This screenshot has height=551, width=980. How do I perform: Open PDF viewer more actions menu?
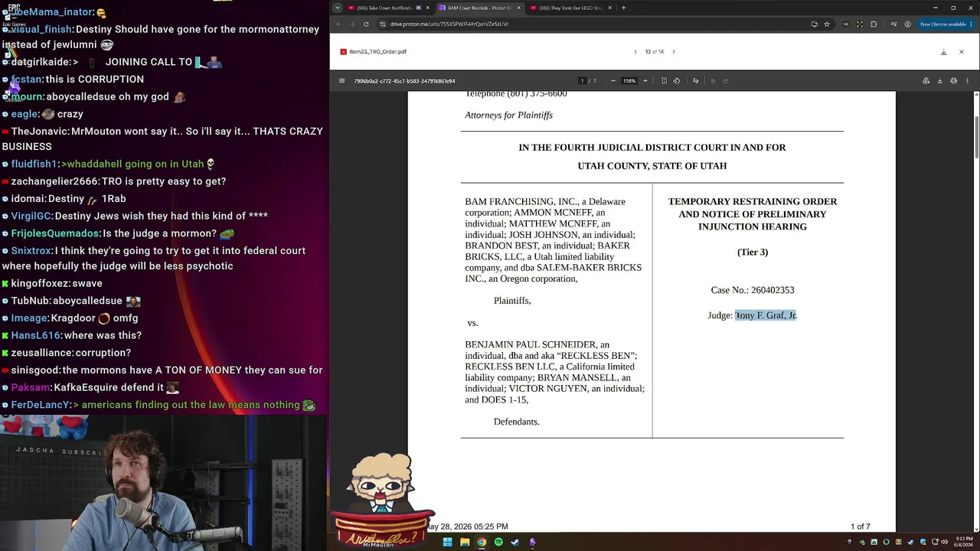[968, 80]
